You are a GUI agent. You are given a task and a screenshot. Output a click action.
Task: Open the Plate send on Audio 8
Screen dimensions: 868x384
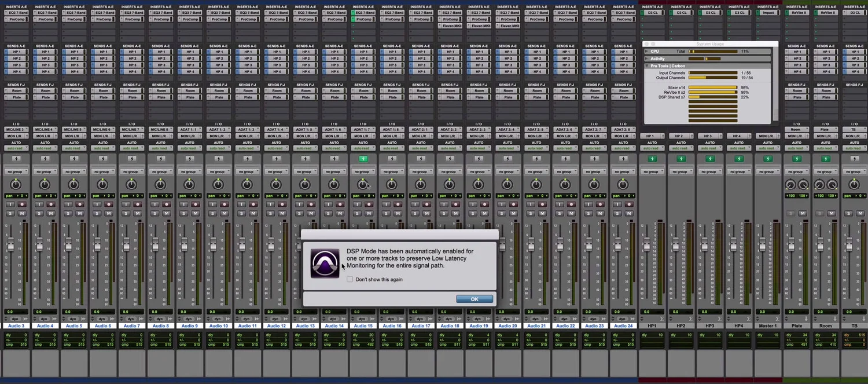coord(161,97)
